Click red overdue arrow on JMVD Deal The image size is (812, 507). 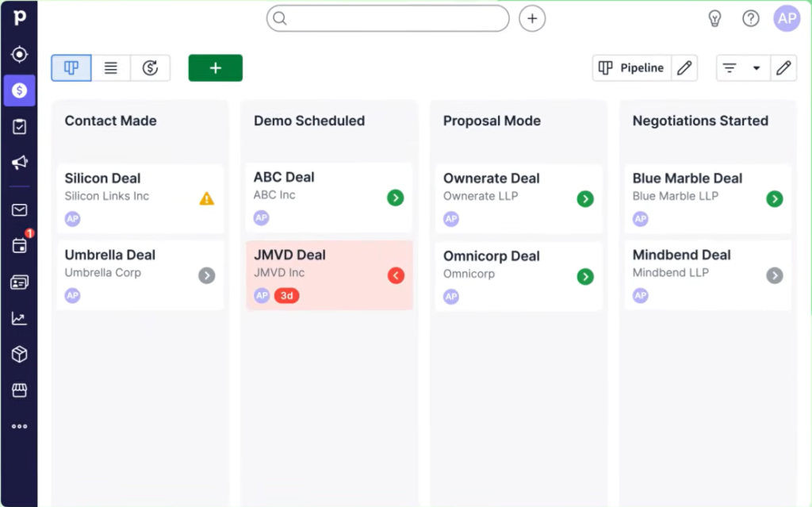tap(396, 275)
